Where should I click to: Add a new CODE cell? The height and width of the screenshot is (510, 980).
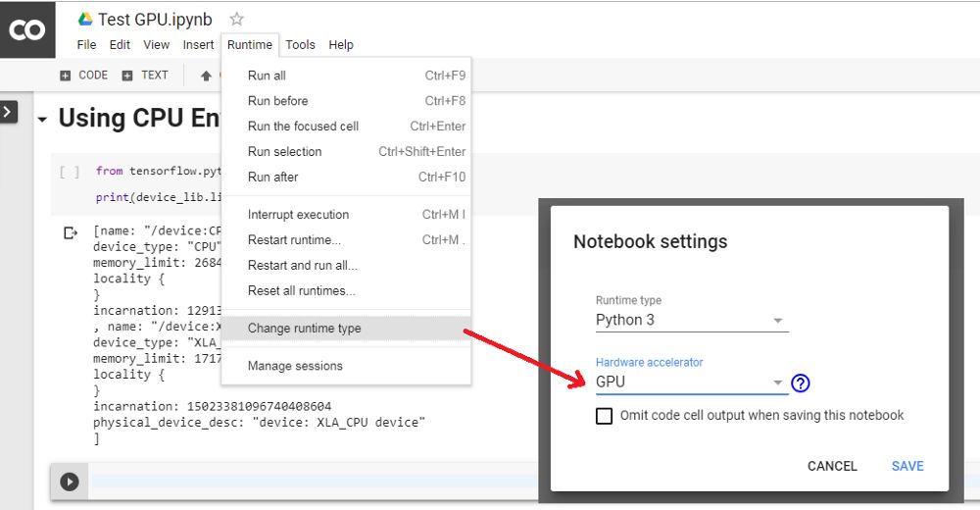point(84,76)
